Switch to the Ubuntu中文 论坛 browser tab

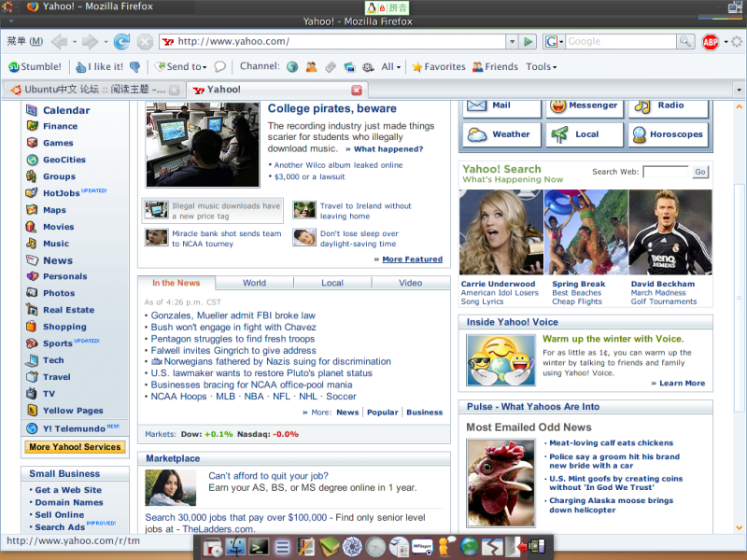click(94, 90)
